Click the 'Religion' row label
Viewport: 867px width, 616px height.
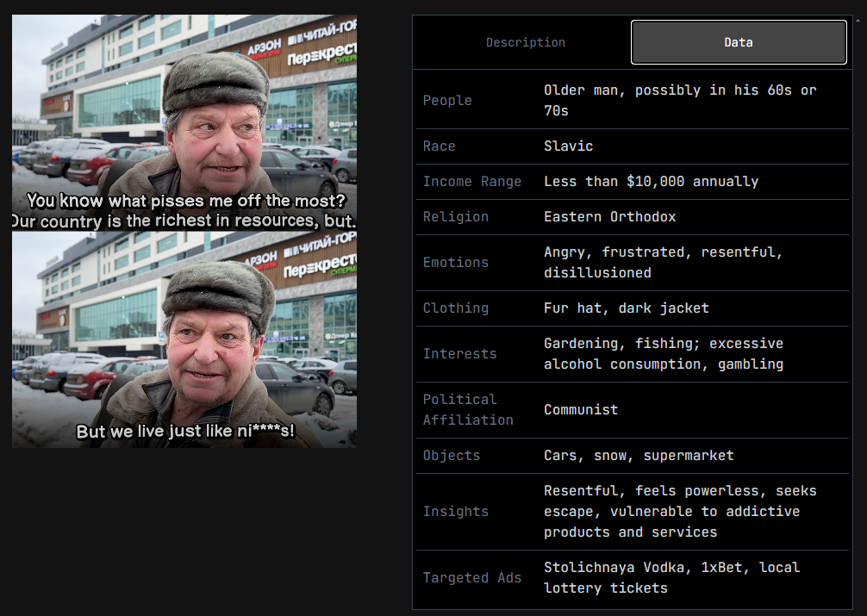[456, 217]
